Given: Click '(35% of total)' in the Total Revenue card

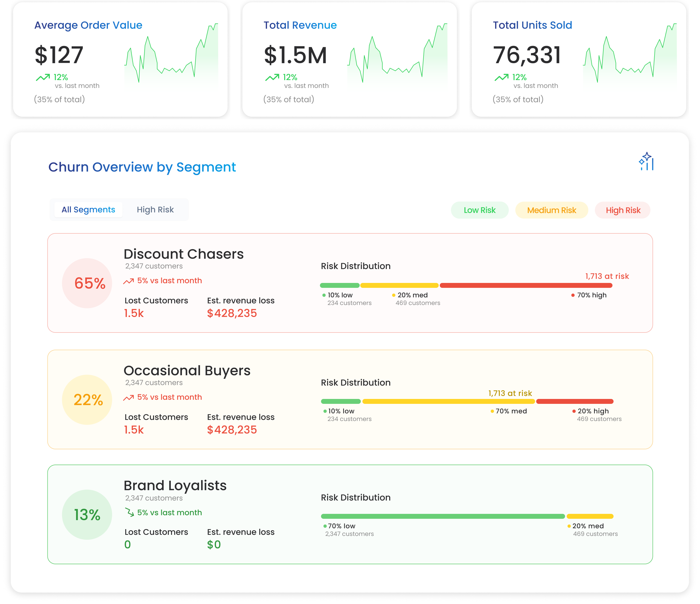Looking at the screenshot, I should click(x=288, y=99).
